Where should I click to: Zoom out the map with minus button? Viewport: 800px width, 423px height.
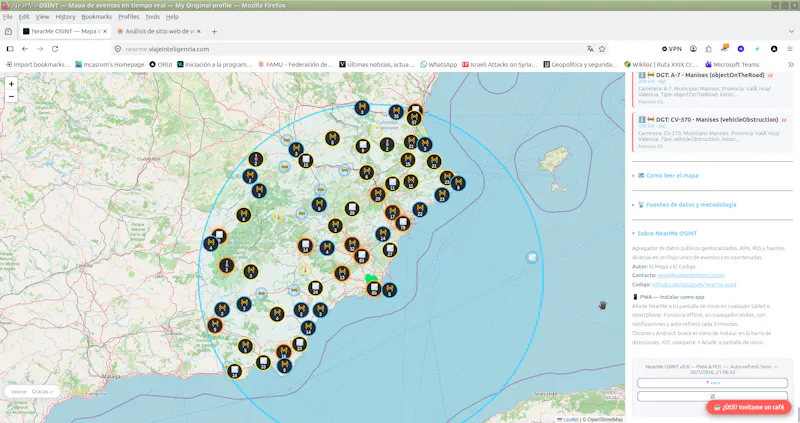point(11,96)
